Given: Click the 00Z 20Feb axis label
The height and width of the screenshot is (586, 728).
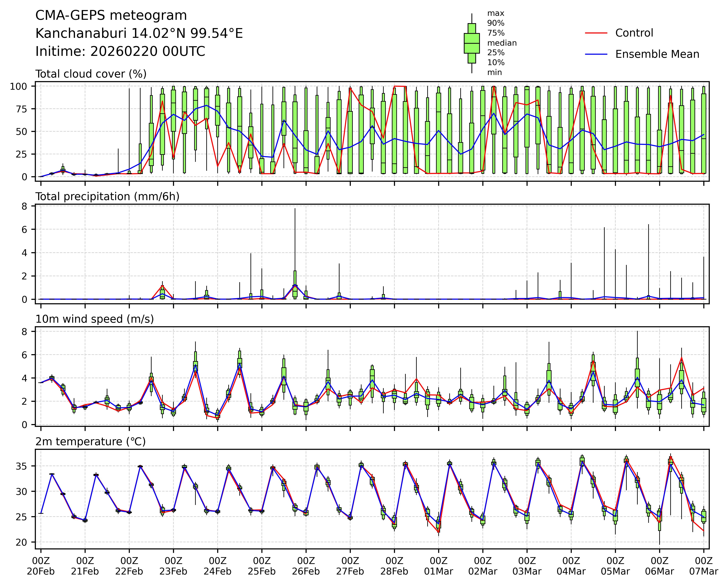Looking at the screenshot, I should click(41, 566).
